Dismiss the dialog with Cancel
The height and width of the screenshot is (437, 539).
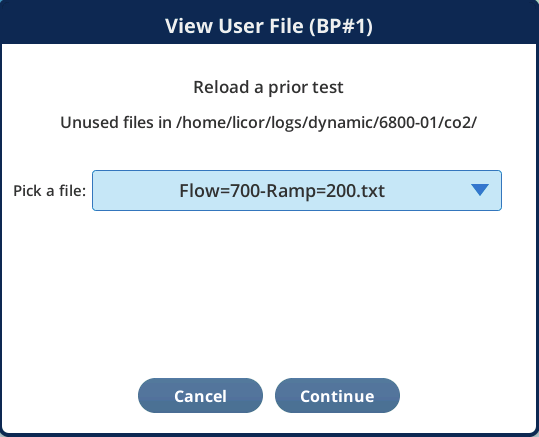coord(200,396)
